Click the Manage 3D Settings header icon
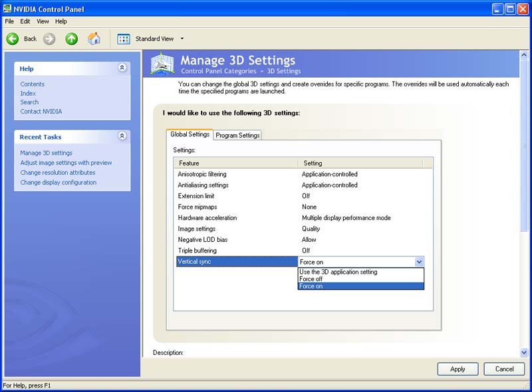This screenshot has width=532, height=392. [x=162, y=64]
